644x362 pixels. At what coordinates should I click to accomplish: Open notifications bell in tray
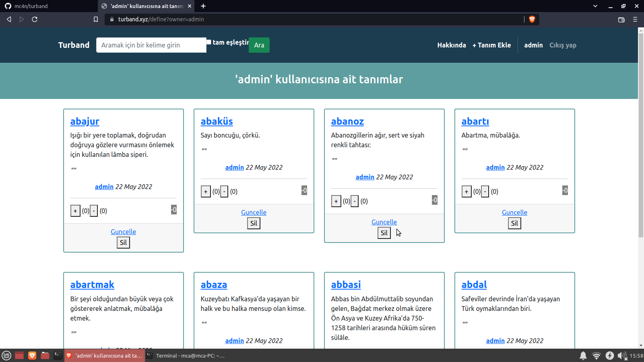click(x=583, y=356)
